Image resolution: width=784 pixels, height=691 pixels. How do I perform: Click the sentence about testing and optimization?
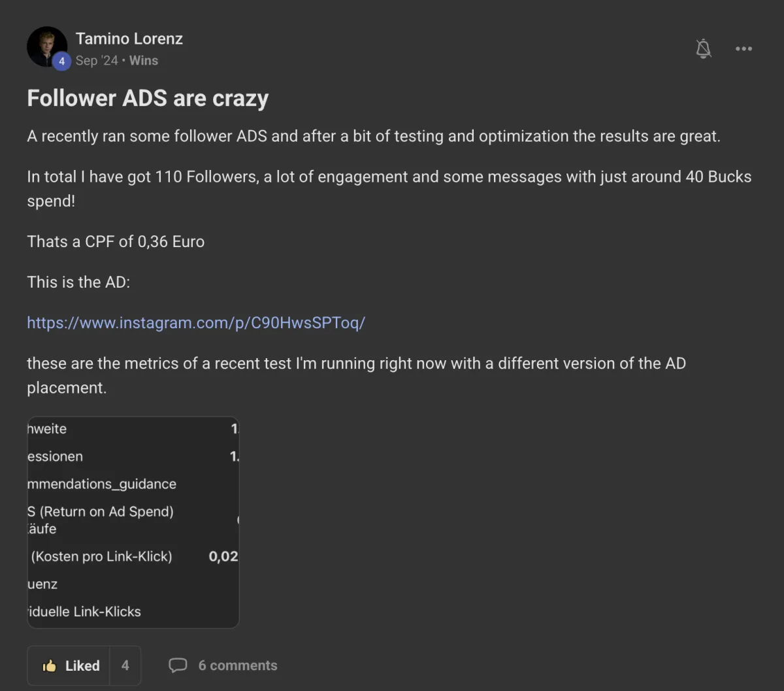pyautogui.click(x=373, y=137)
